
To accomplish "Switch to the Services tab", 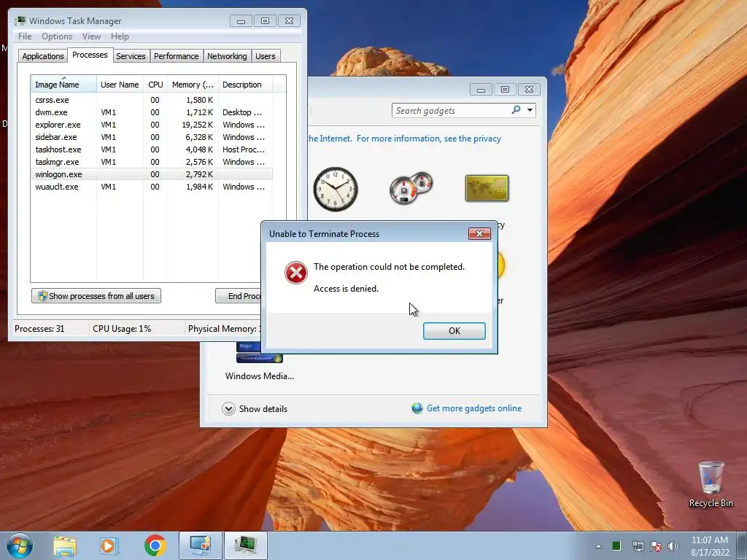I will [131, 56].
